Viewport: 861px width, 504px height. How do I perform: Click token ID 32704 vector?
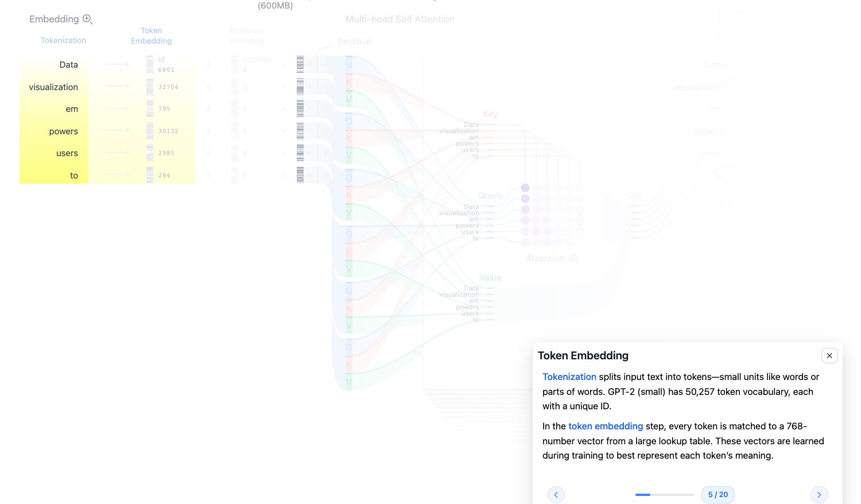coord(150,87)
